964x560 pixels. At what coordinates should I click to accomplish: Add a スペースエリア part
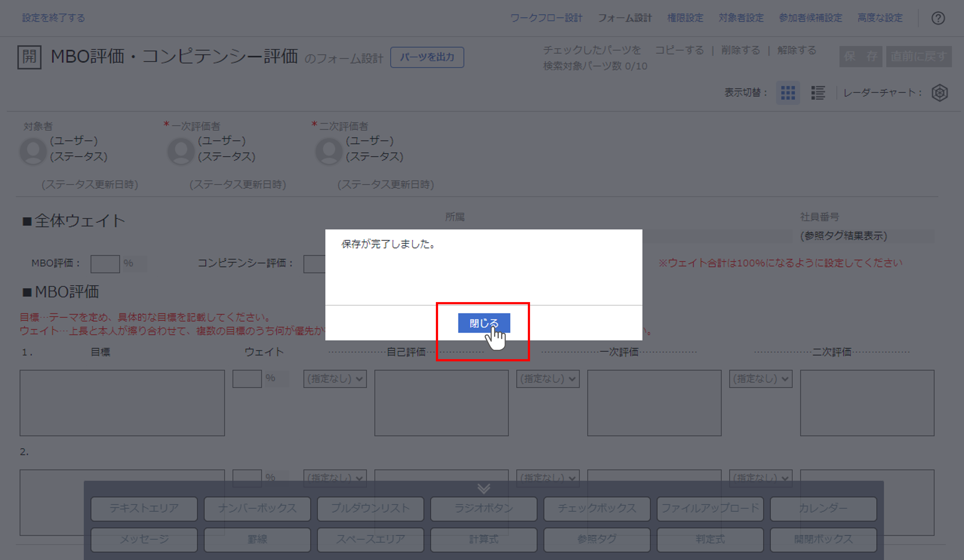point(371,540)
